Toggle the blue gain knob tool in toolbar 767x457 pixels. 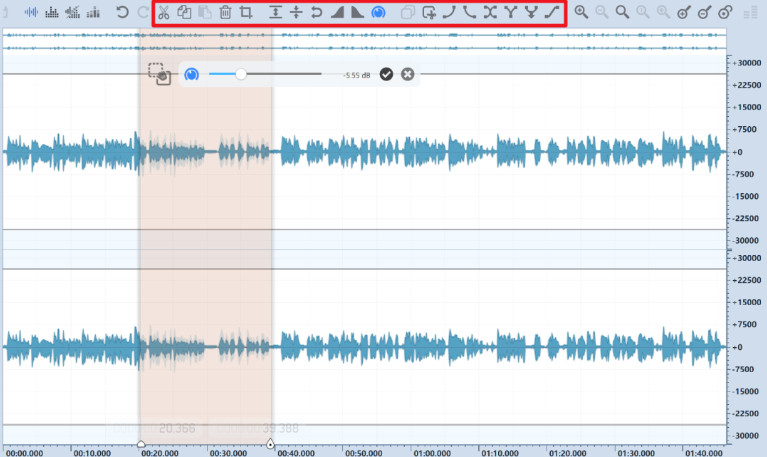(x=378, y=12)
